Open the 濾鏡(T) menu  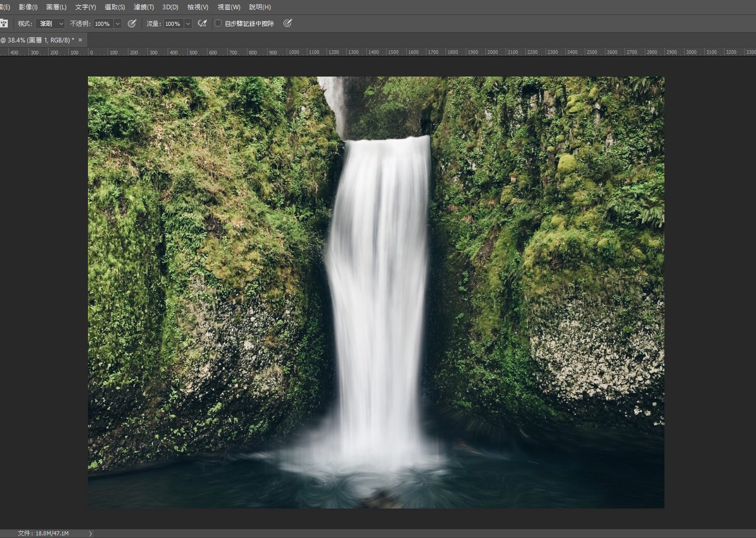click(x=144, y=7)
